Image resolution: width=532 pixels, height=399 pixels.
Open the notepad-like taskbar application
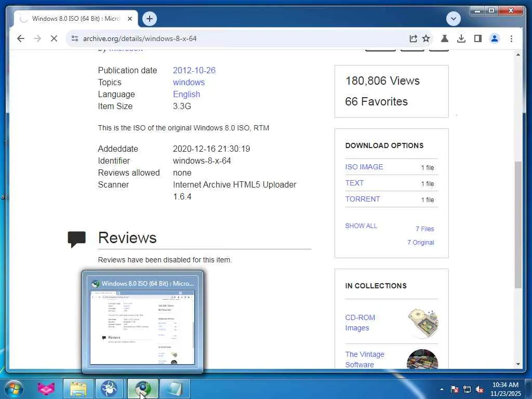(x=175, y=389)
